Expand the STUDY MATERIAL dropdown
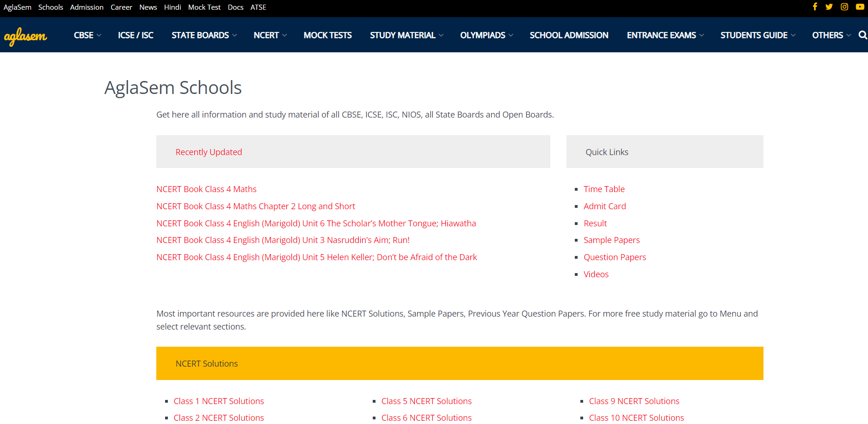The height and width of the screenshot is (424, 868). [406, 35]
